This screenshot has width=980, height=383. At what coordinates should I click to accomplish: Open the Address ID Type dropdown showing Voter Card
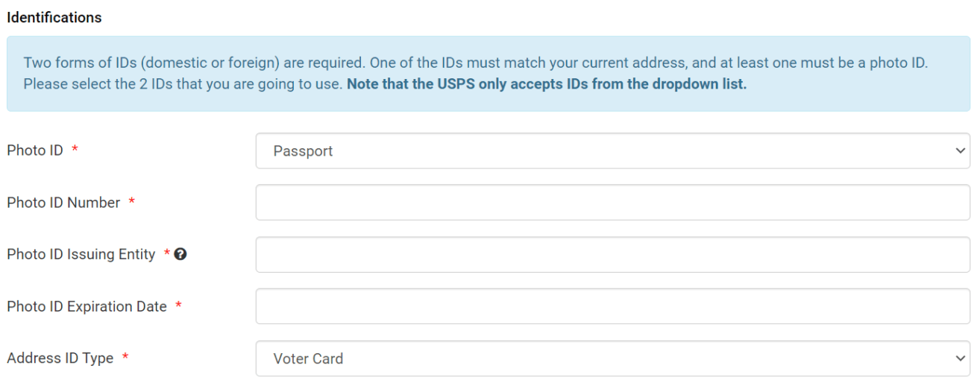coord(612,358)
